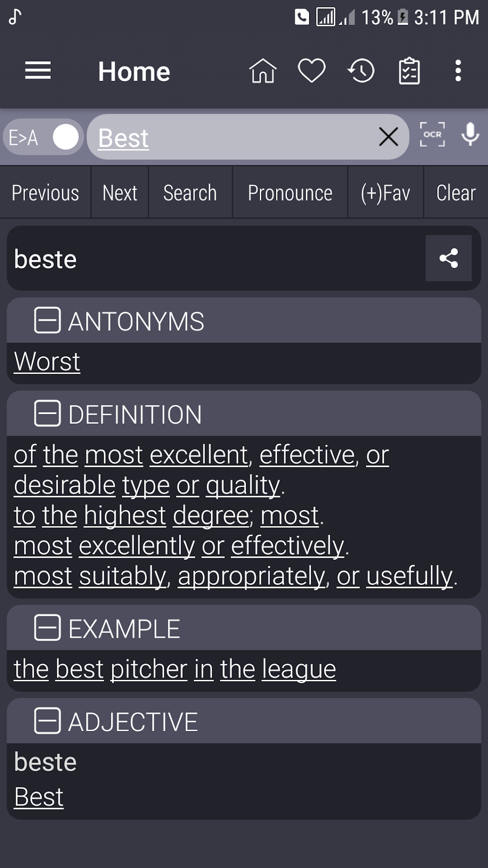Open the clipboard checklist icon
The width and height of the screenshot is (488, 868).
[410, 71]
